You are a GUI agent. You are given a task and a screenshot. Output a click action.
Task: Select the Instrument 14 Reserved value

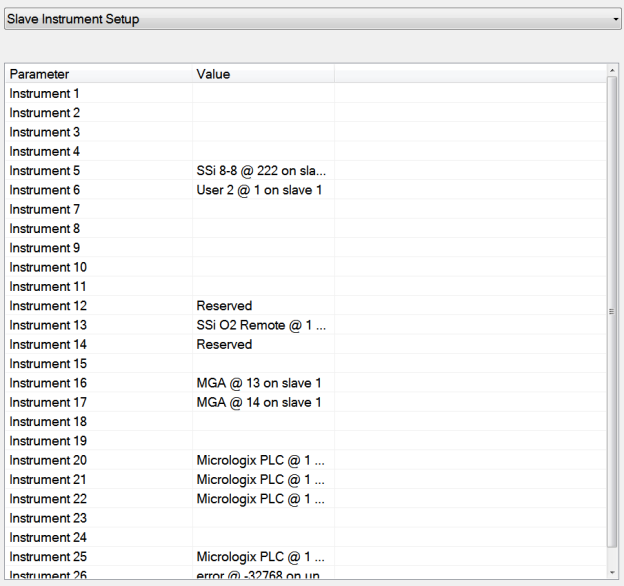225,344
